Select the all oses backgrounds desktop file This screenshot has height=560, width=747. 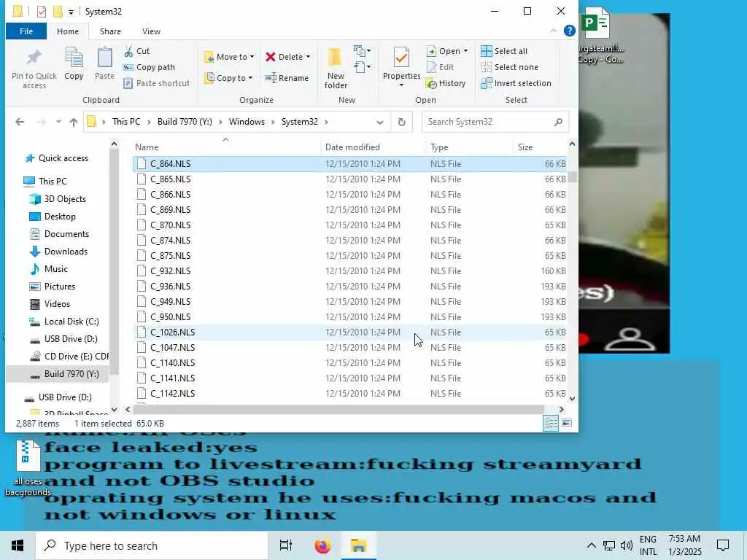pos(28,469)
